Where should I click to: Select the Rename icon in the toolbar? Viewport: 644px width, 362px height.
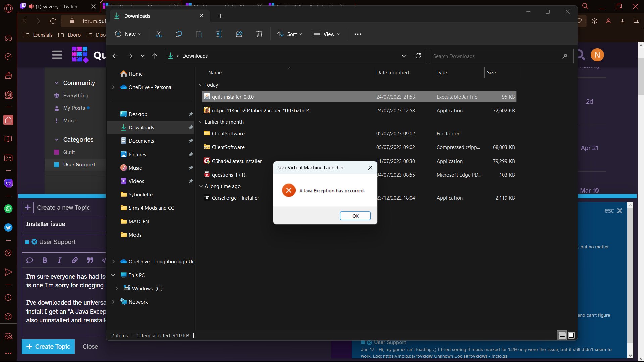point(219,34)
